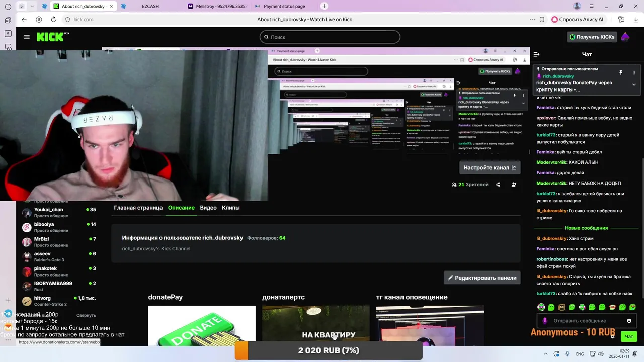This screenshot has height=362, width=644.
Task: Open Youkai_chan recommended channel
Action: (x=59, y=212)
